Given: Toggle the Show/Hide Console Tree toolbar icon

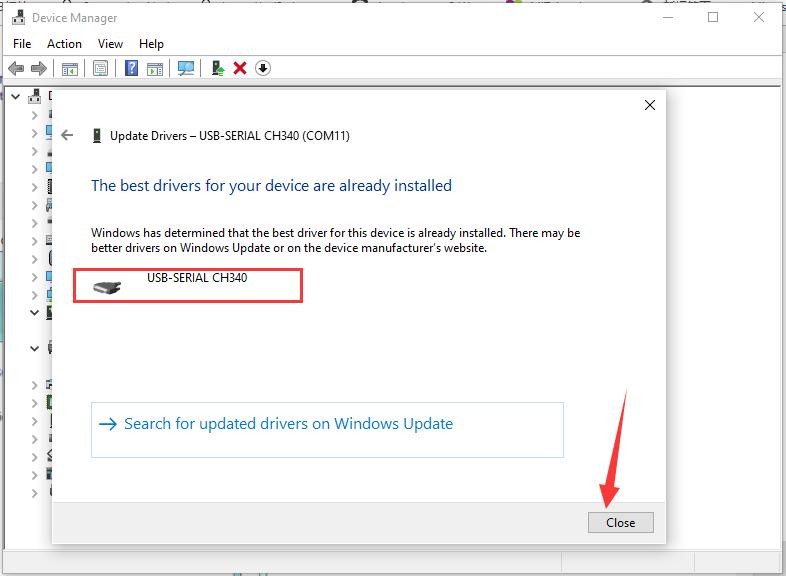Looking at the screenshot, I should point(70,68).
